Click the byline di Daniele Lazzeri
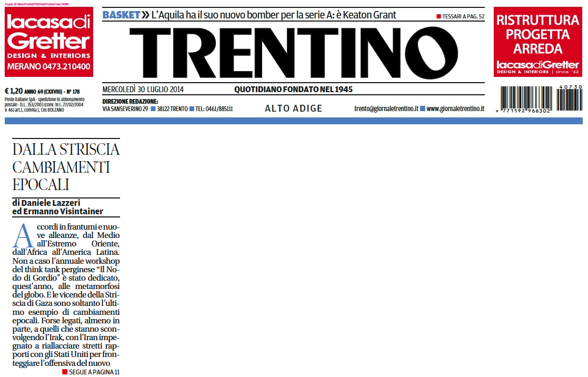The image size is (588, 377). click(x=46, y=202)
